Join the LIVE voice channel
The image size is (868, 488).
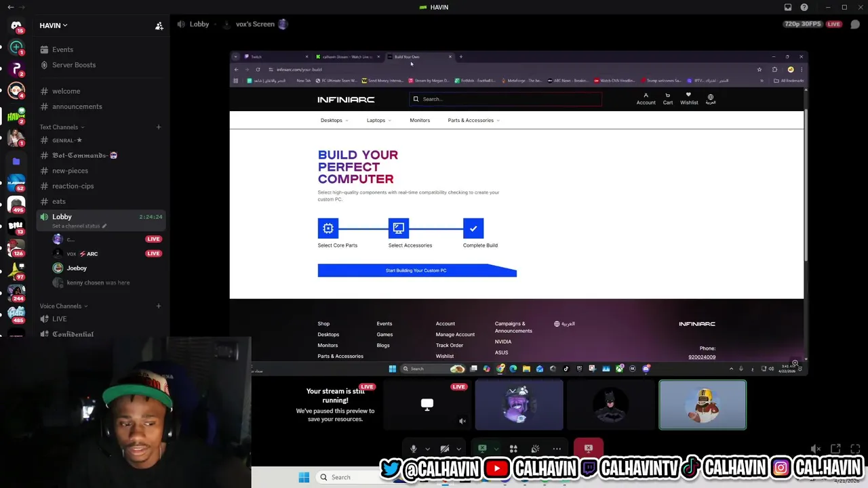60,319
